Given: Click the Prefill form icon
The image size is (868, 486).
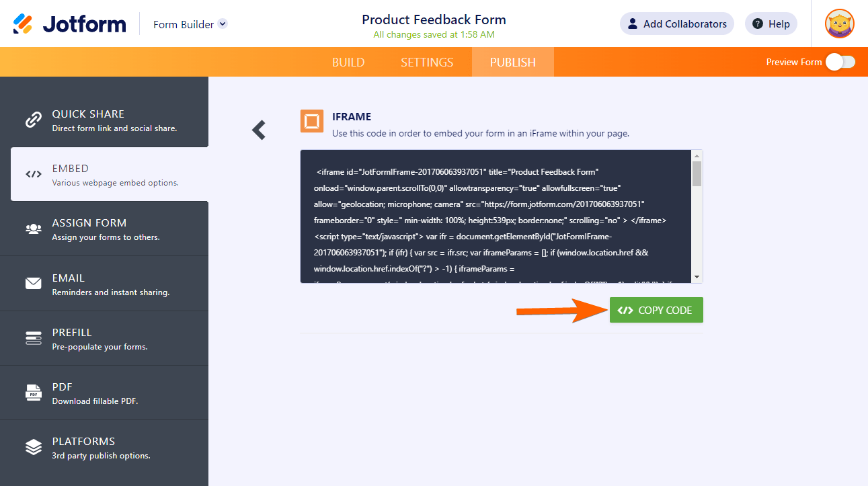Looking at the screenshot, I should point(34,338).
